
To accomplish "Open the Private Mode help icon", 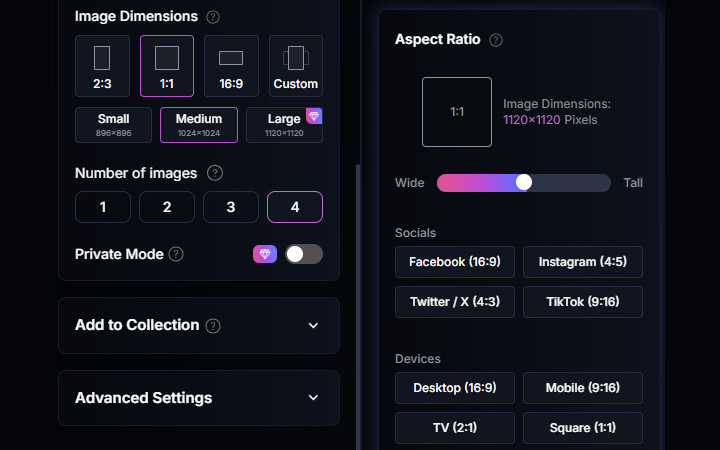I will click(176, 254).
